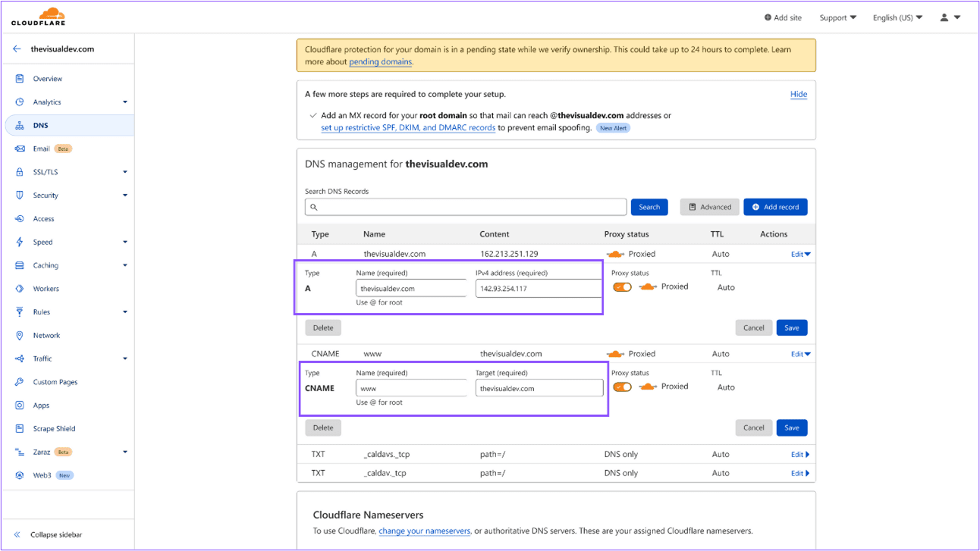Open the change your nameservers link
This screenshot has width=980, height=551.
pos(425,531)
